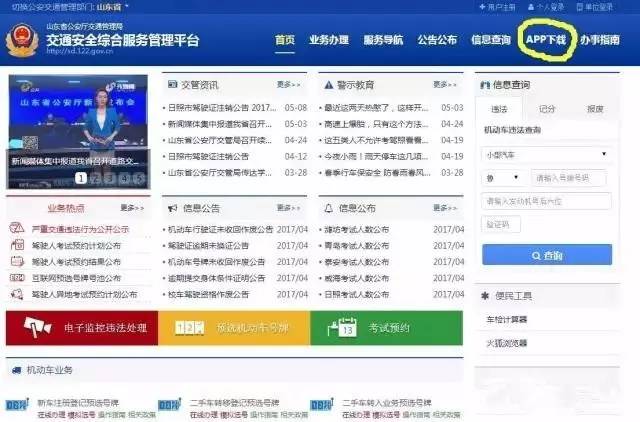Viewport: 640px width, 422px height.
Task: Jump to slide 5 in the news carousel
Action: [140, 178]
